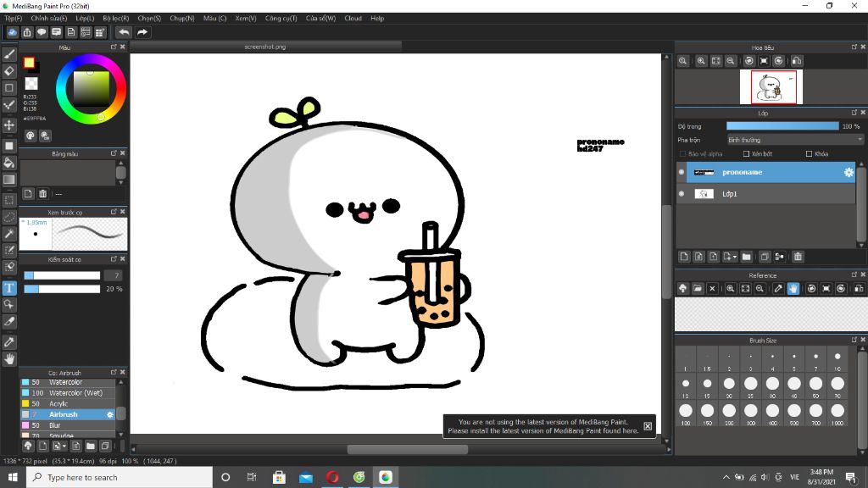868x488 pixels.
Task: Delete the palette color with the trash icon
Action: tap(42, 194)
